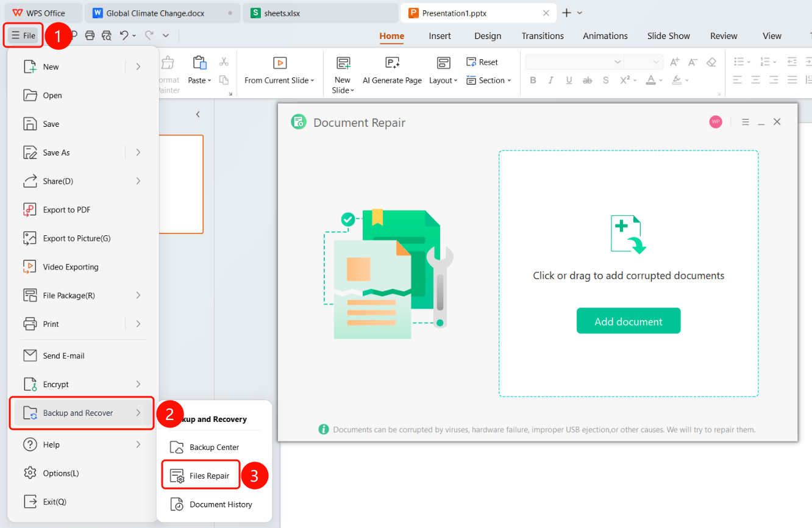Open Document Repair hamburger menu

tap(746, 122)
